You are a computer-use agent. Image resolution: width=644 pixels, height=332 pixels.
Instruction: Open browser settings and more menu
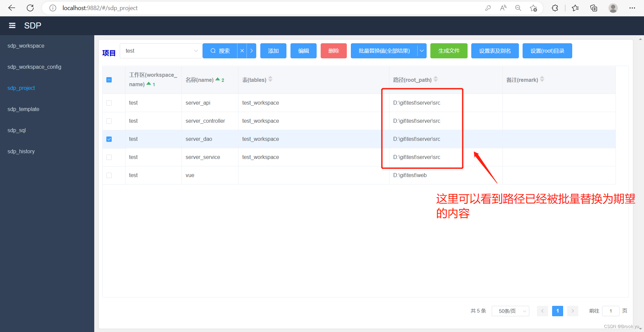pyautogui.click(x=632, y=8)
